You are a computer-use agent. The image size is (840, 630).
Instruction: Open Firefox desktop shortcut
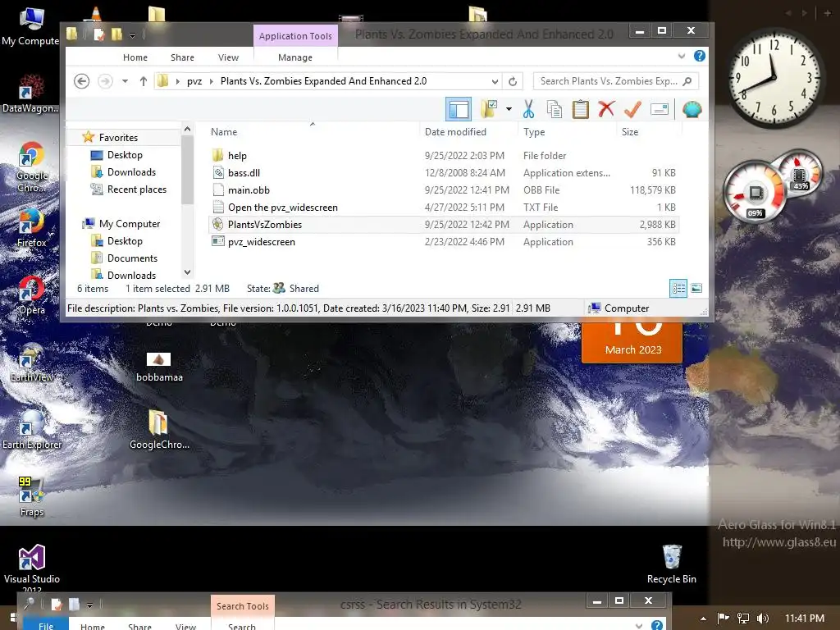(x=32, y=228)
